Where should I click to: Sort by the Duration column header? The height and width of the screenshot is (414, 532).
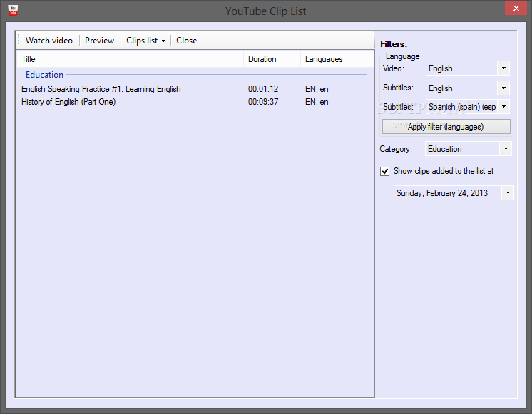coord(272,59)
